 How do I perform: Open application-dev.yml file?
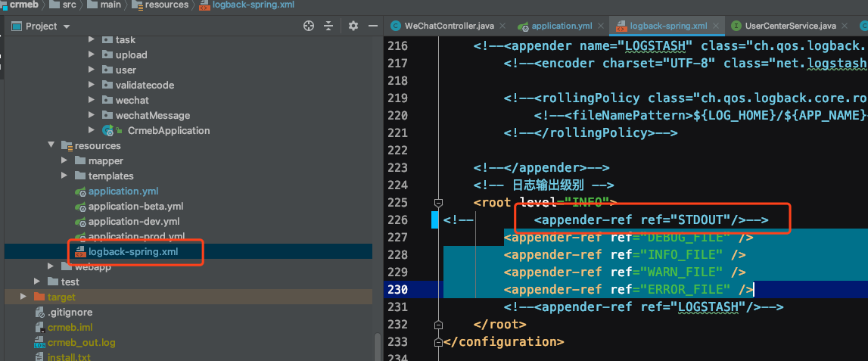[x=134, y=222]
